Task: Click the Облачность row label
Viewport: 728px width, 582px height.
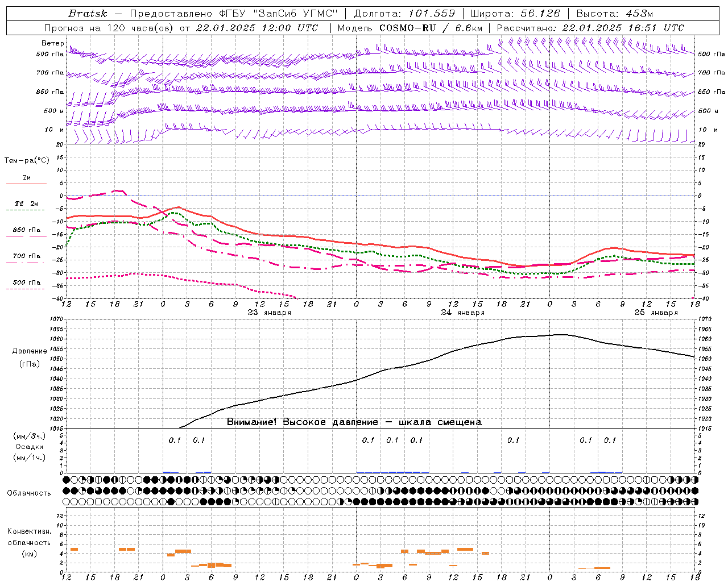Action: (x=29, y=493)
